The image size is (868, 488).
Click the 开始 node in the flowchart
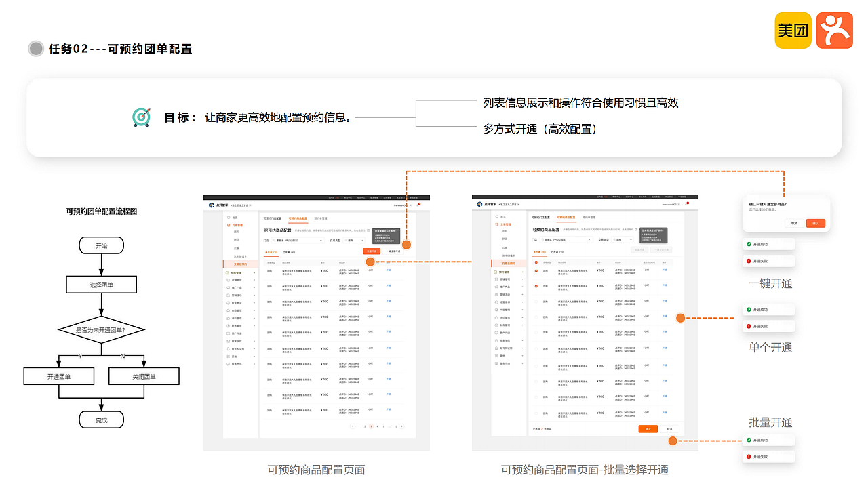[101, 245]
